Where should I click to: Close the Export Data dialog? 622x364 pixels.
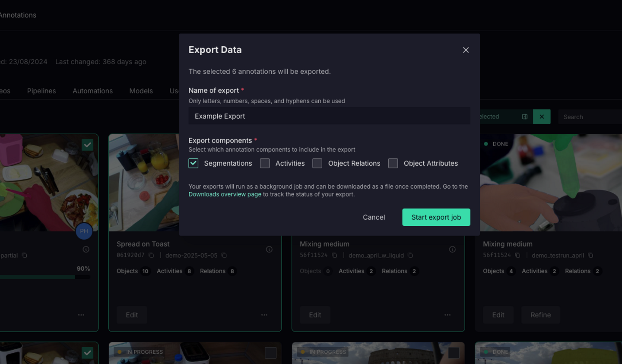tap(466, 50)
